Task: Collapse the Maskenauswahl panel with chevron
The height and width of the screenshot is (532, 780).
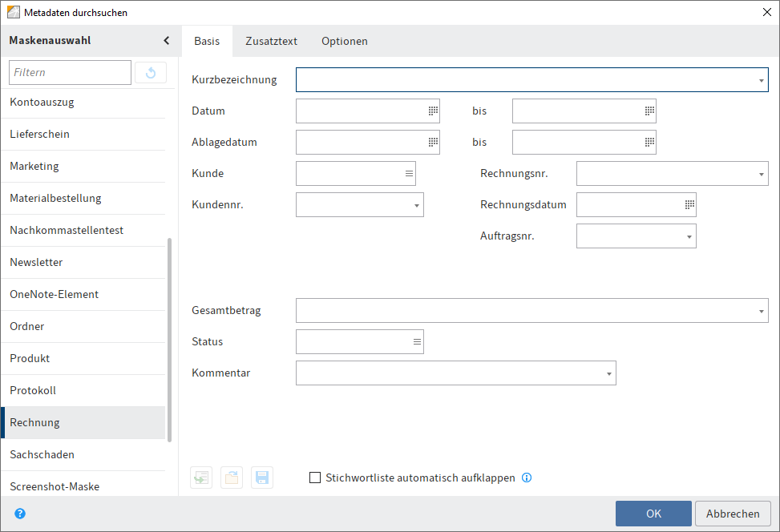Action: [x=166, y=41]
